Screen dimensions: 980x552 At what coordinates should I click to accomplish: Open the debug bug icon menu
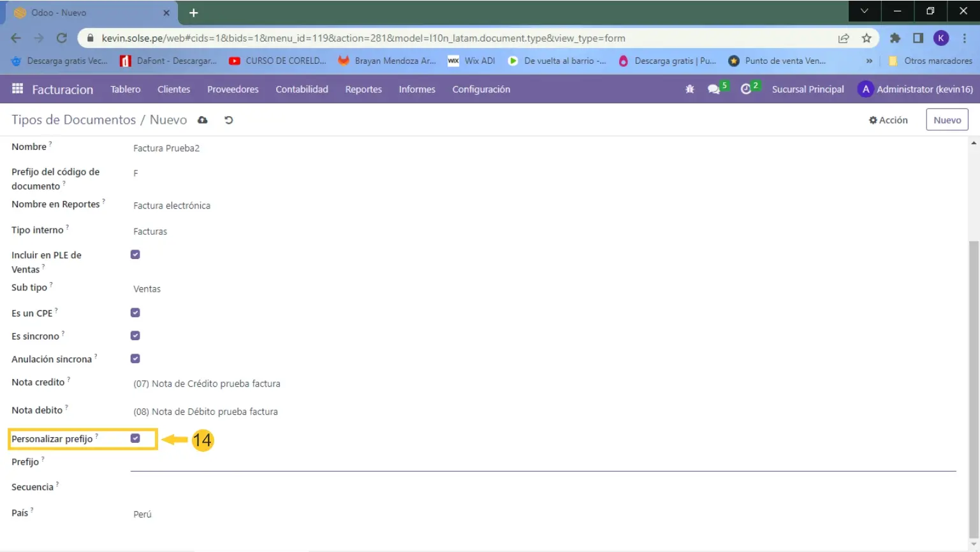coord(689,89)
